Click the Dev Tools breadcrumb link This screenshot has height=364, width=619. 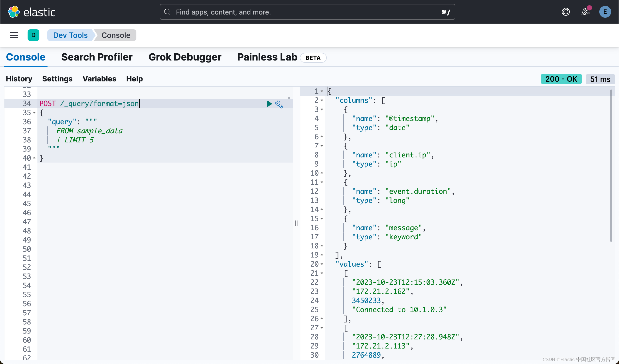pyautogui.click(x=70, y=35)
